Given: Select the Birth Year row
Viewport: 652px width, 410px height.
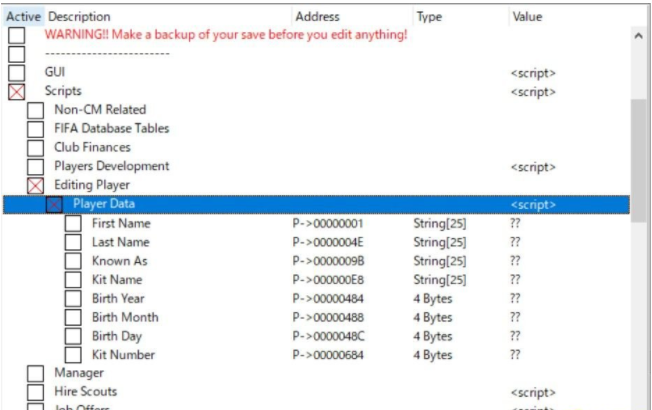Looking at the screenshot, I should coord(316,299).
